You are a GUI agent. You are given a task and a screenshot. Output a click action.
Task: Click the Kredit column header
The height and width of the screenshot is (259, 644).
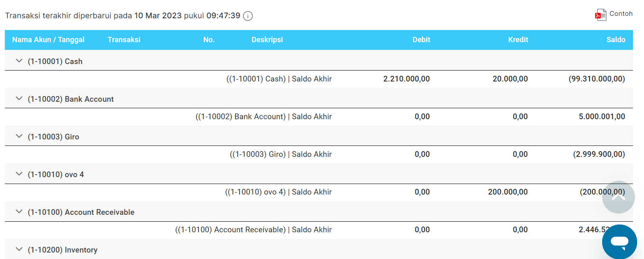(x=518, y=40)
